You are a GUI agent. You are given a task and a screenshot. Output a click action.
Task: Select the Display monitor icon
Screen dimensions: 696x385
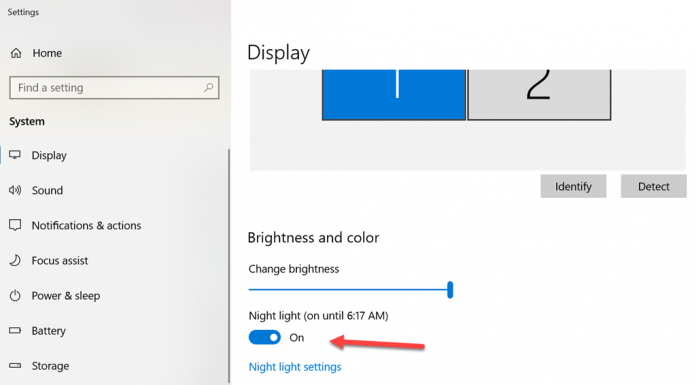[15, 155]
